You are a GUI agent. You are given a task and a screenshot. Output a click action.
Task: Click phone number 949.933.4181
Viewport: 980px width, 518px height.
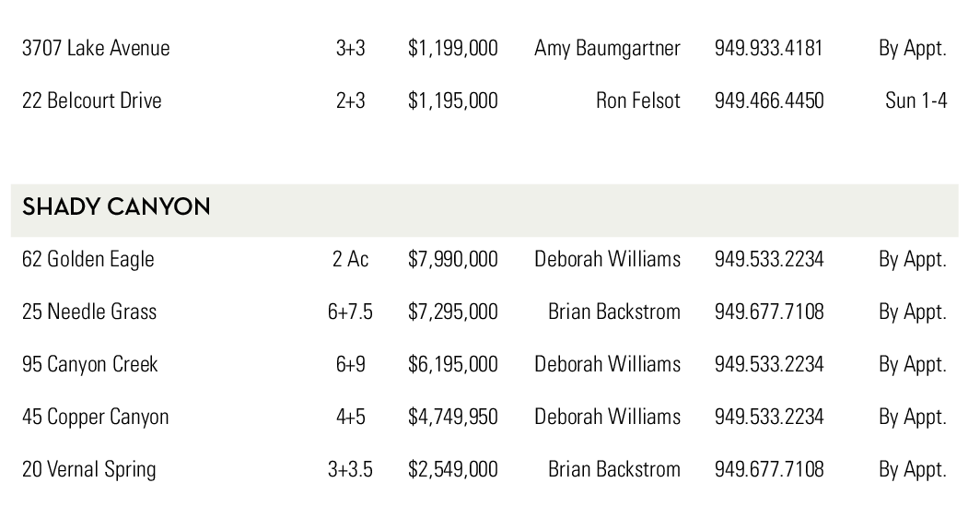pos(768,48)
